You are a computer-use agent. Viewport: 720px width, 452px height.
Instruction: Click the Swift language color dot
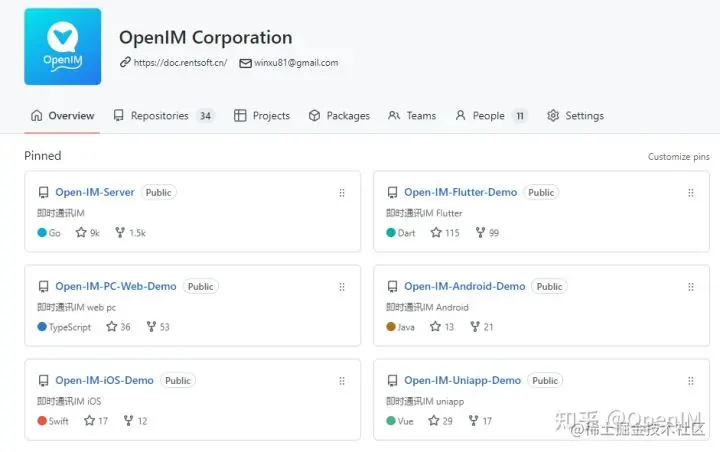(x=42, y=421)
